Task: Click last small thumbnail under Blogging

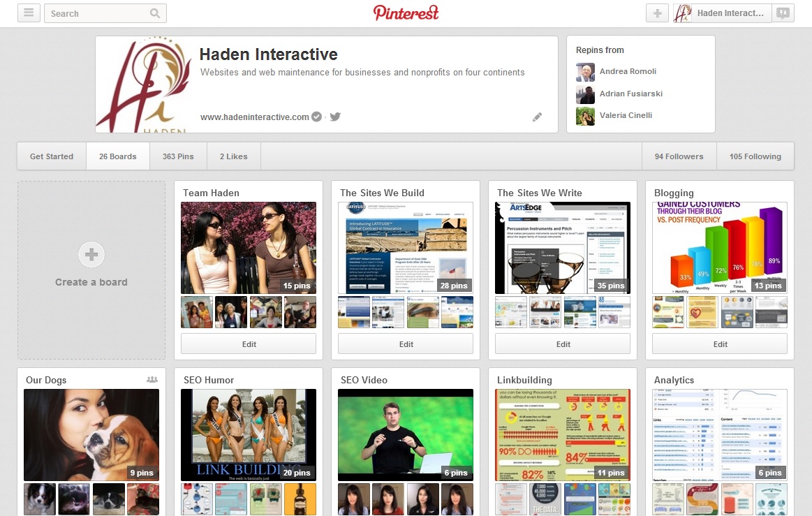Action: [771, 312]
